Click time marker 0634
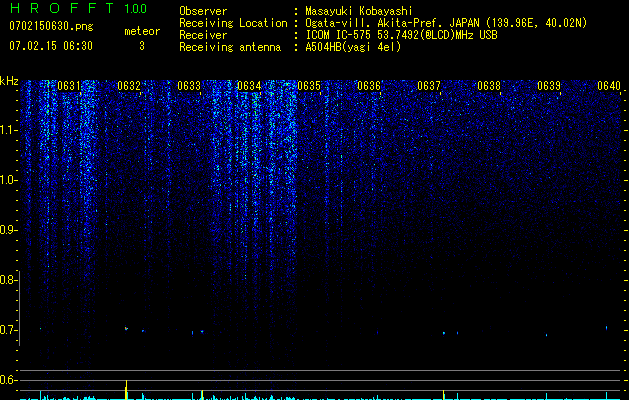 (x=249, y=86)
